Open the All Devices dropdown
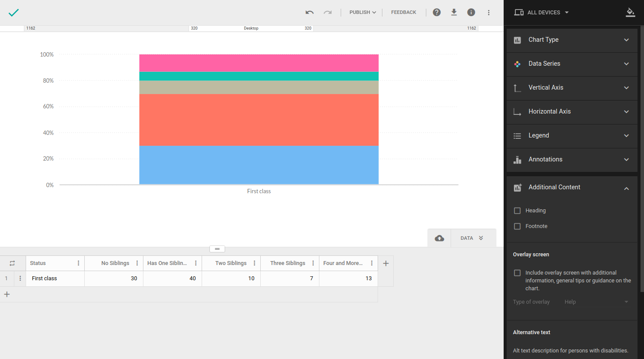The height and width of the screenshot is (359, 644). pyautogui.click(x=541, y=13)
